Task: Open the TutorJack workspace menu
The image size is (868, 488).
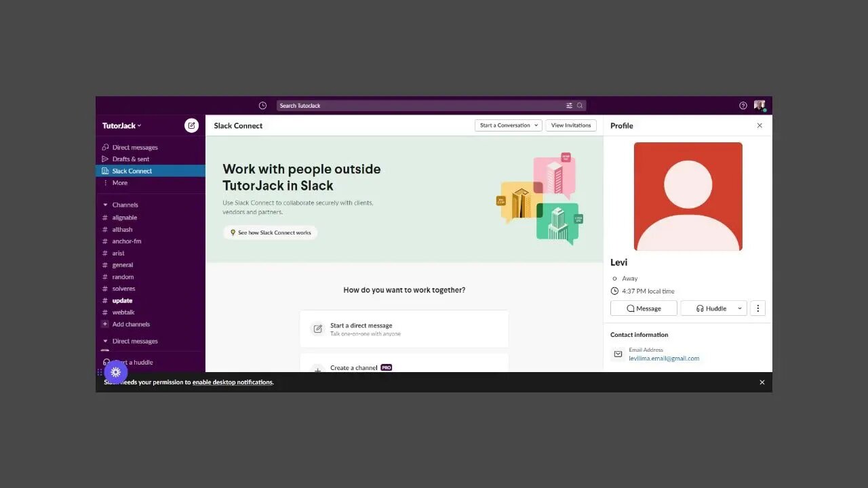Action: click(x=122, y=125)
